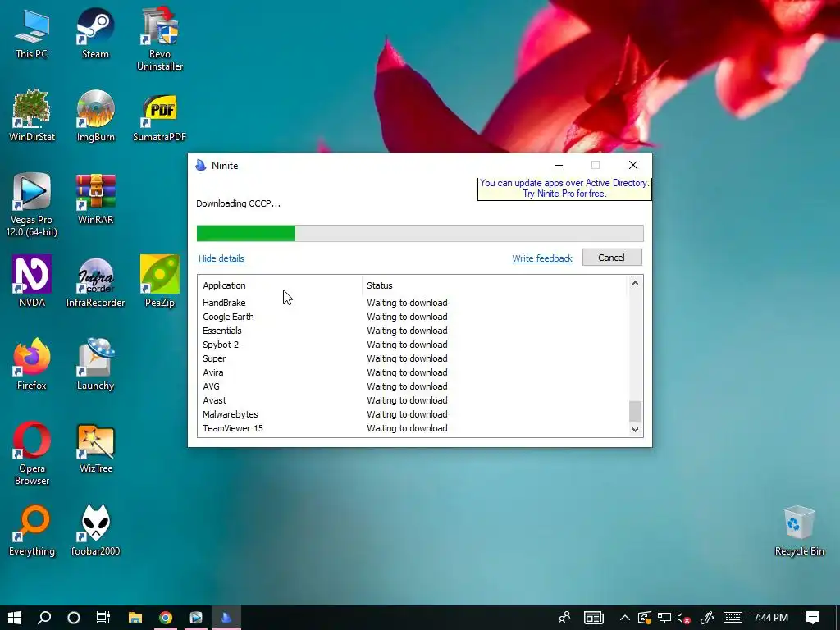Select the Essentials row
Image resolution: width=840 pixels, height=630 pixels.
tap(413, 331)
